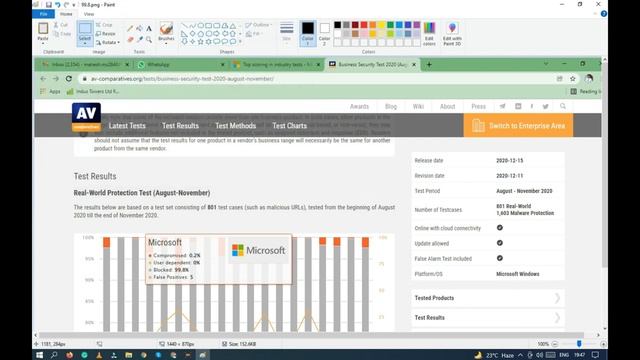
Task: Expand the Brushes dropdown arrow
Action: 166,43
